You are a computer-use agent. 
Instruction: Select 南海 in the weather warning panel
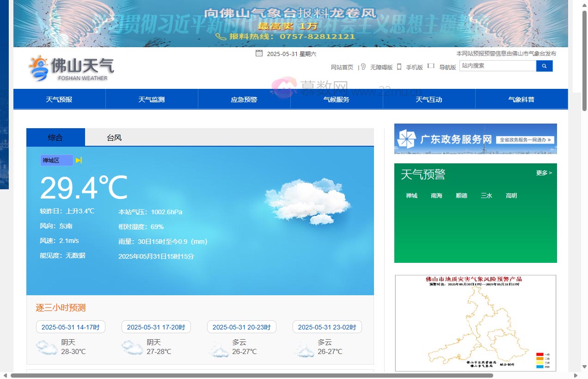tap(436, 196)
